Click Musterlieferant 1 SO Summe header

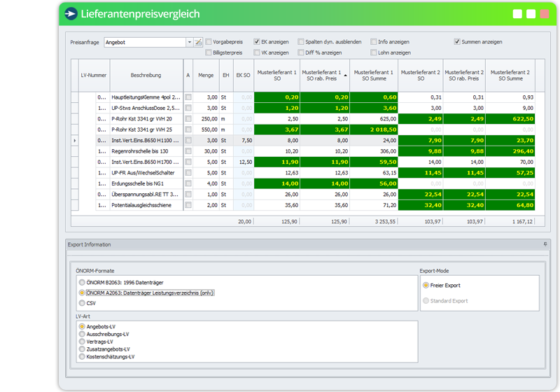coord(374,76)
